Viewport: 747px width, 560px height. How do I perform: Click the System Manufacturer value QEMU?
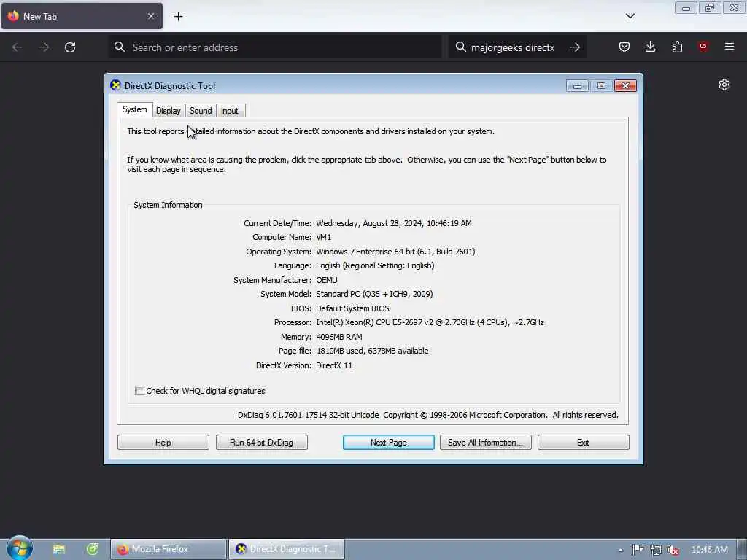pos(327,280)
